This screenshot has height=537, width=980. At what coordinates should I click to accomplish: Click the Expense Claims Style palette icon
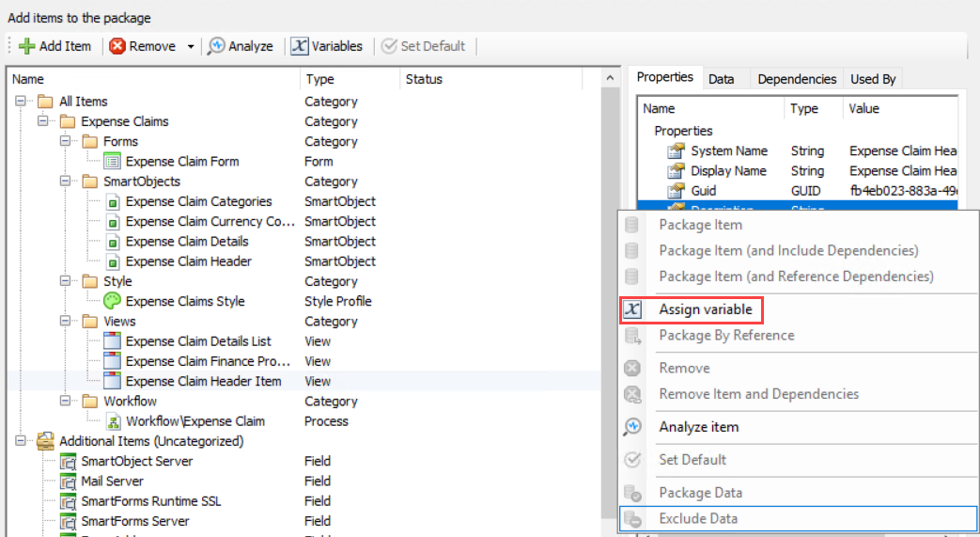(x=112, y=301)
